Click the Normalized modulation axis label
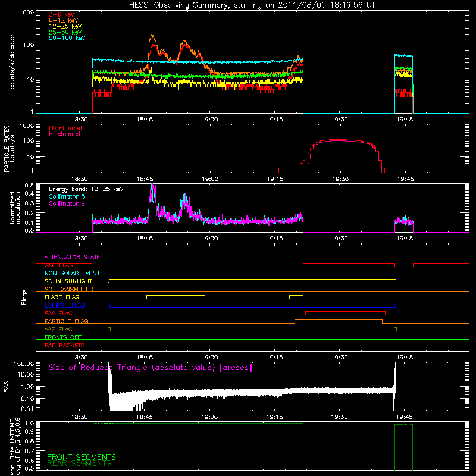476x476 pixels. point(15,208)
